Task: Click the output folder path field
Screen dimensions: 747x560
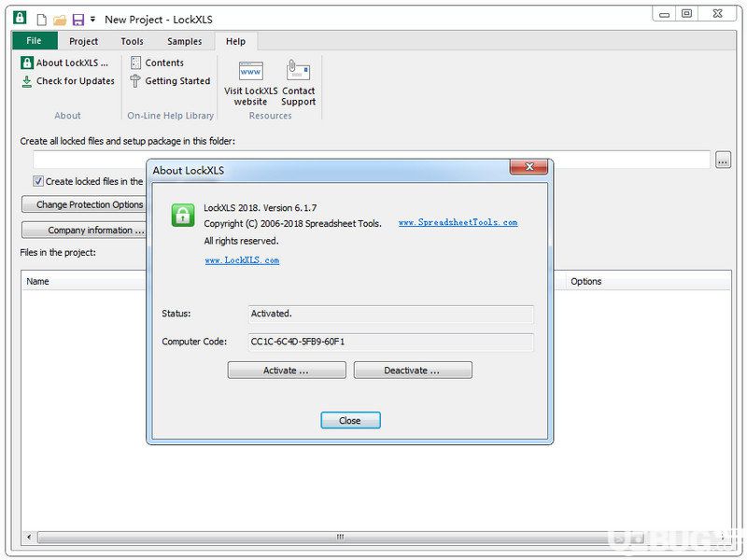Action: point(372,160)
